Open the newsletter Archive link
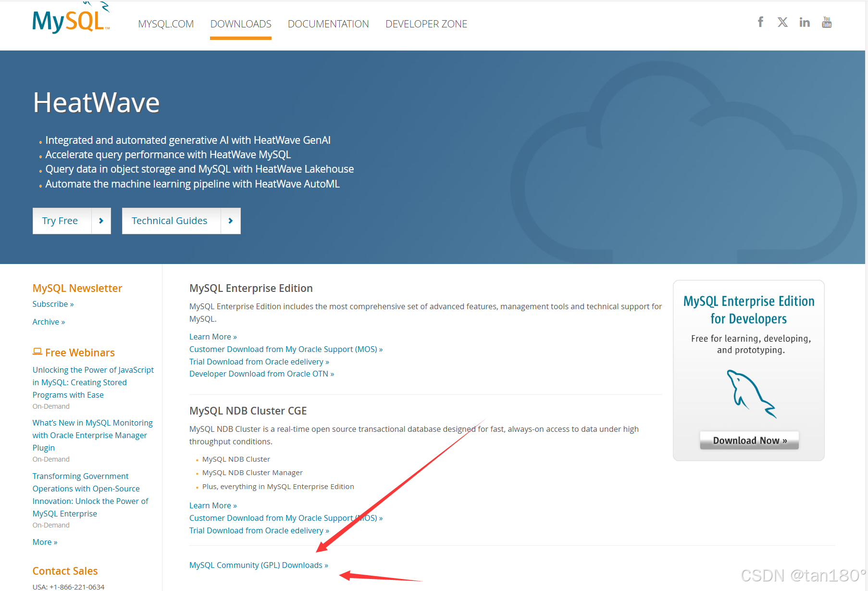The image size is (868, 591). pyautogui.click(x=49, y=322)
